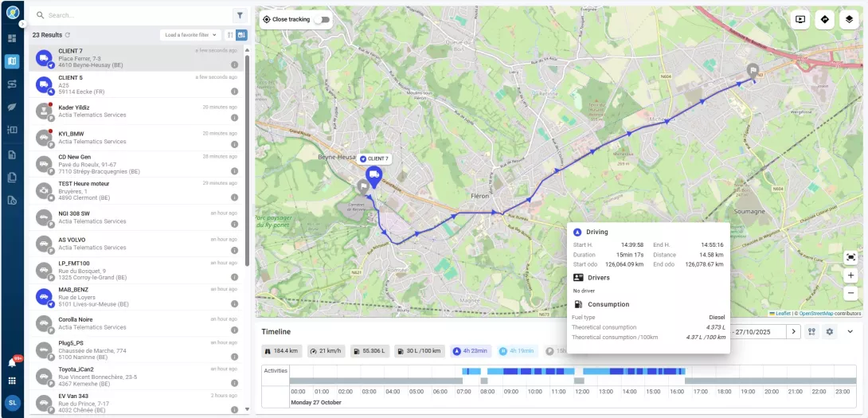Open info for AS VOLVO
The image size is (868, 418).
[234, 251]
